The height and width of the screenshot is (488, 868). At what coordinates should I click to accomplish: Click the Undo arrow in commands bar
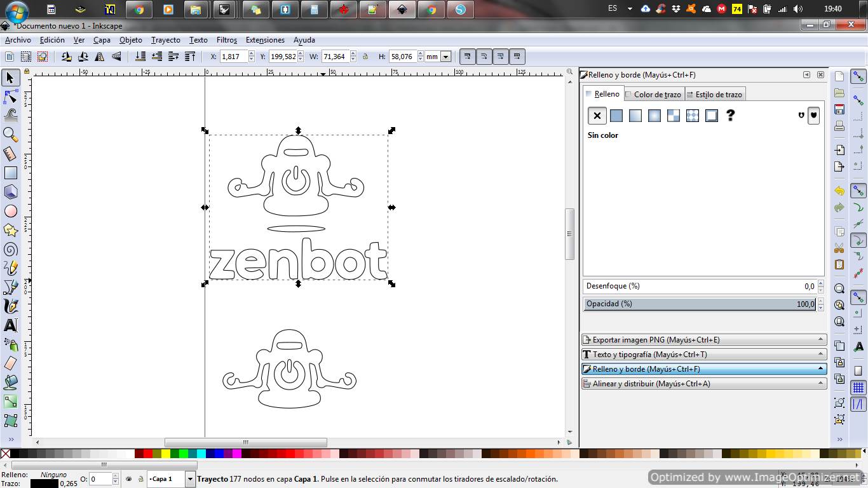point(839,191)
